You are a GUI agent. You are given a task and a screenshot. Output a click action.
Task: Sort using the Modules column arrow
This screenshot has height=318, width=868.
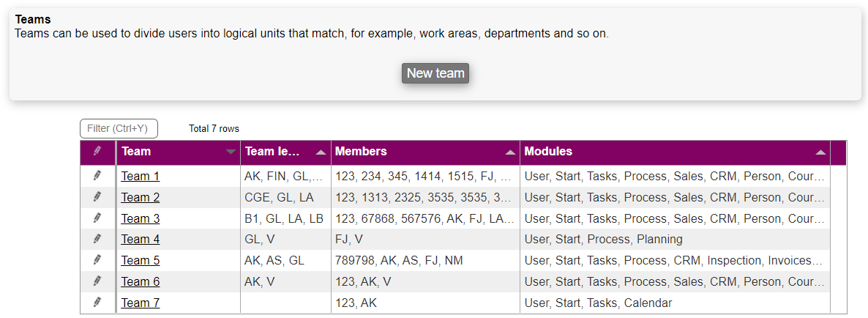coord(820,152)
